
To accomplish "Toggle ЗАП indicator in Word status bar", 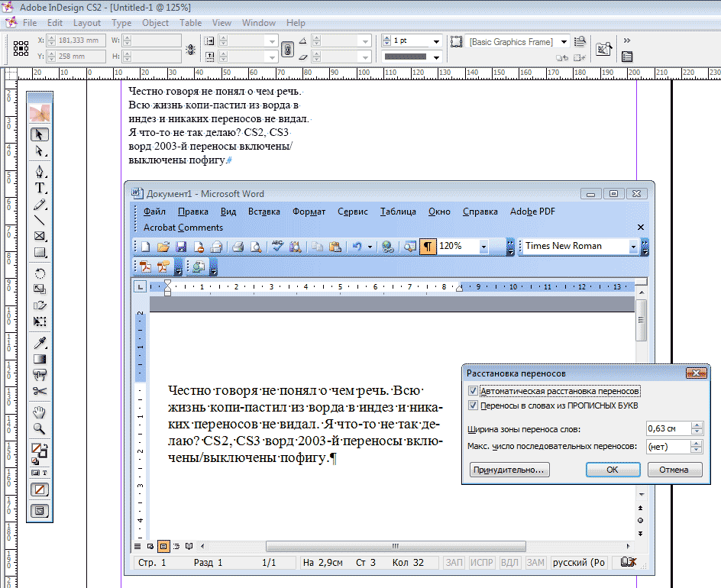I will point(454,562).
